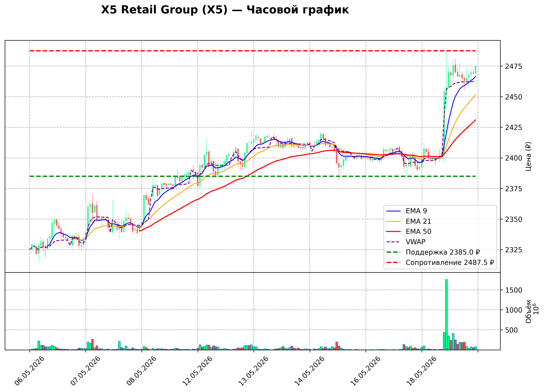Click the blue EMA 9 legend line sample
Screen dimensions: 545x392
coord(393,211)
